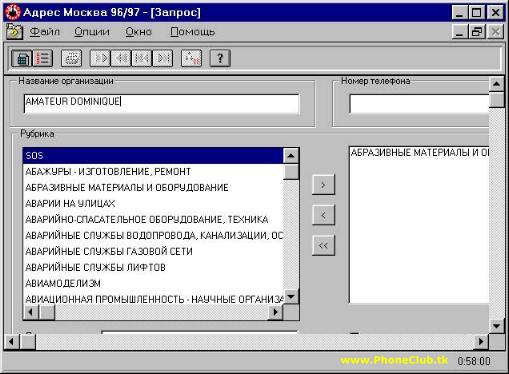Click the rubric list scroll down arrow
Viewport: 509px width, 374px height.
pos(291,296)
